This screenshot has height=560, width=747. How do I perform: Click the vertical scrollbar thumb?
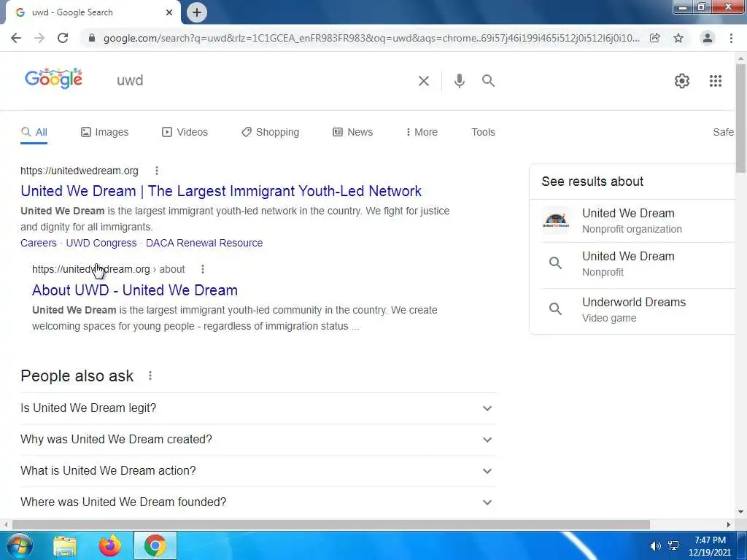click(740, 118)
